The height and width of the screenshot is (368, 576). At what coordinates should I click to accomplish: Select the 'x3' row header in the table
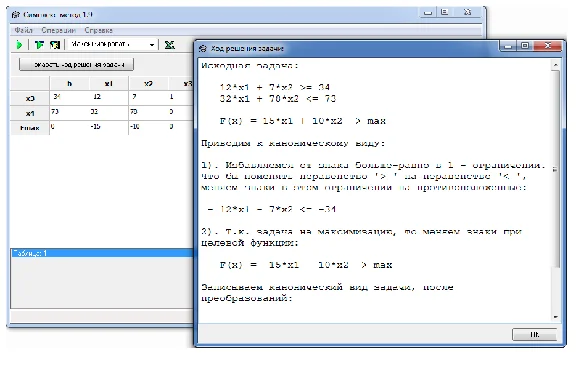[x=30, y=98]
